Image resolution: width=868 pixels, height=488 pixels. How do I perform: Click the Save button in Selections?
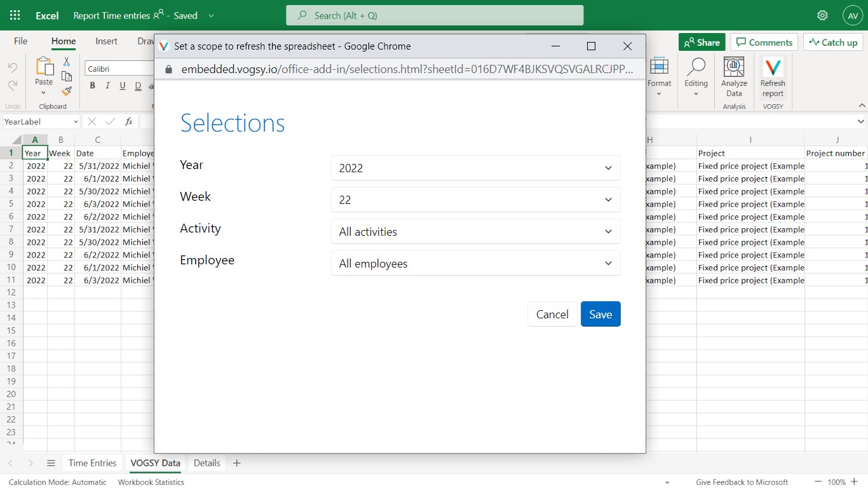(600, 314)
